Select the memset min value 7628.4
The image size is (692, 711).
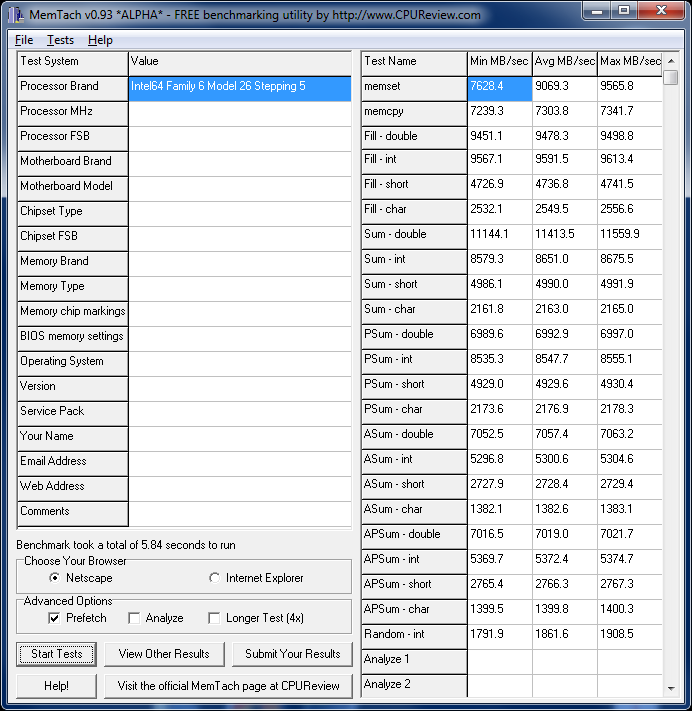(x=500, y=88)
